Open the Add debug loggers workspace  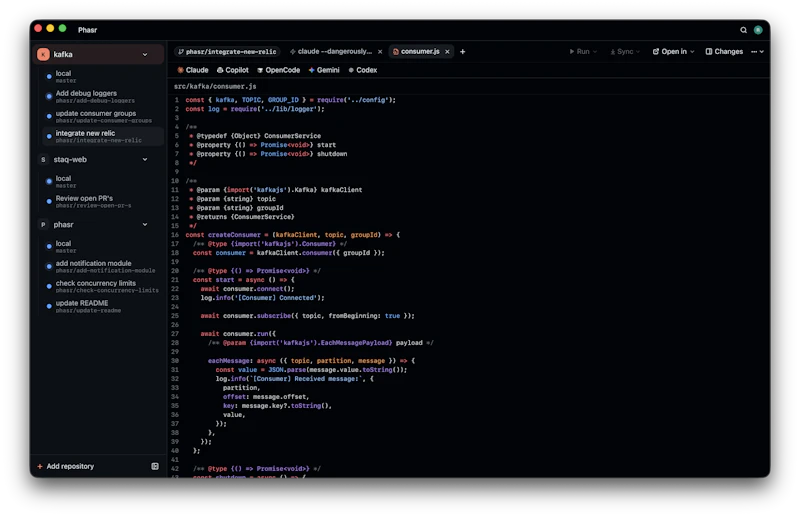click(x=102, y=96)
